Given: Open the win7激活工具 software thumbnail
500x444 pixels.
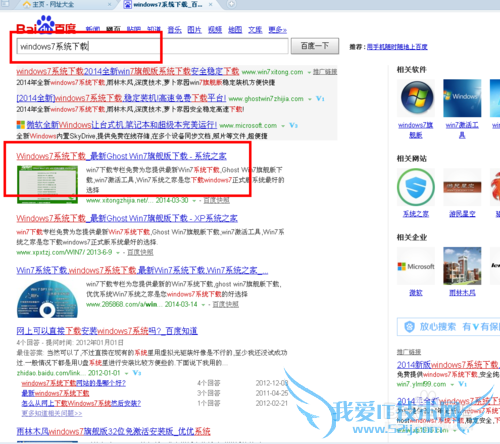Looking at the screenshot, I should 462,98.
